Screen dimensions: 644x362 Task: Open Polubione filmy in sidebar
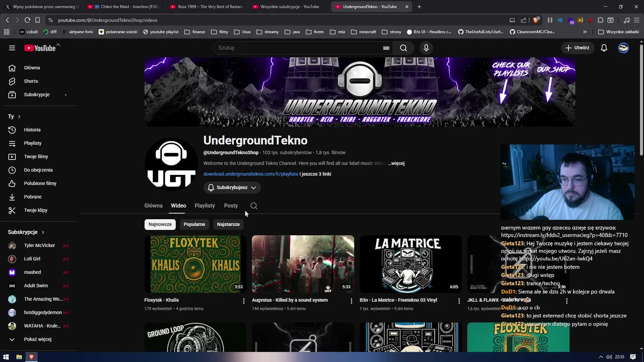point(40,184)
